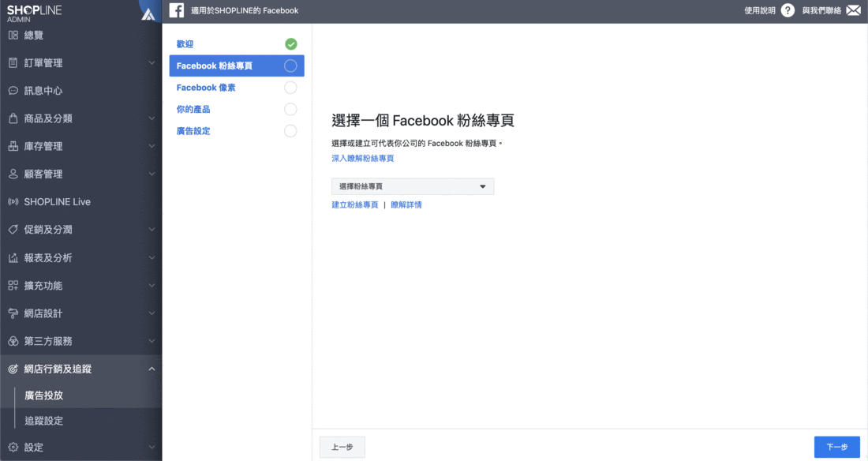Click the triangular brand icon beside SHOPLINE logo
868x461 pixels.
point(148,13)
